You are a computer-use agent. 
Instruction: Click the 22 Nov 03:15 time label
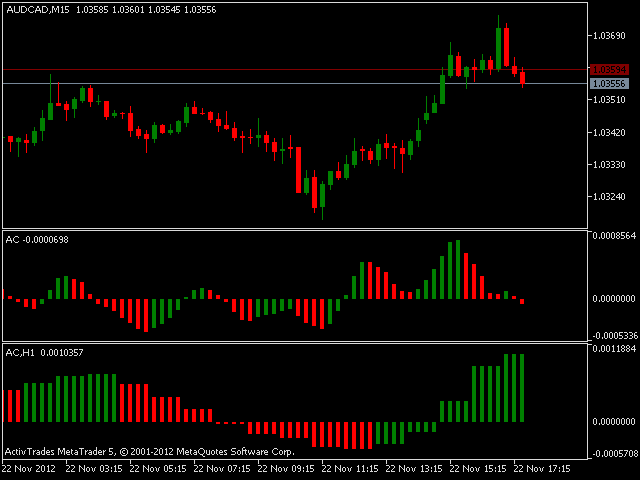(94, 469)
